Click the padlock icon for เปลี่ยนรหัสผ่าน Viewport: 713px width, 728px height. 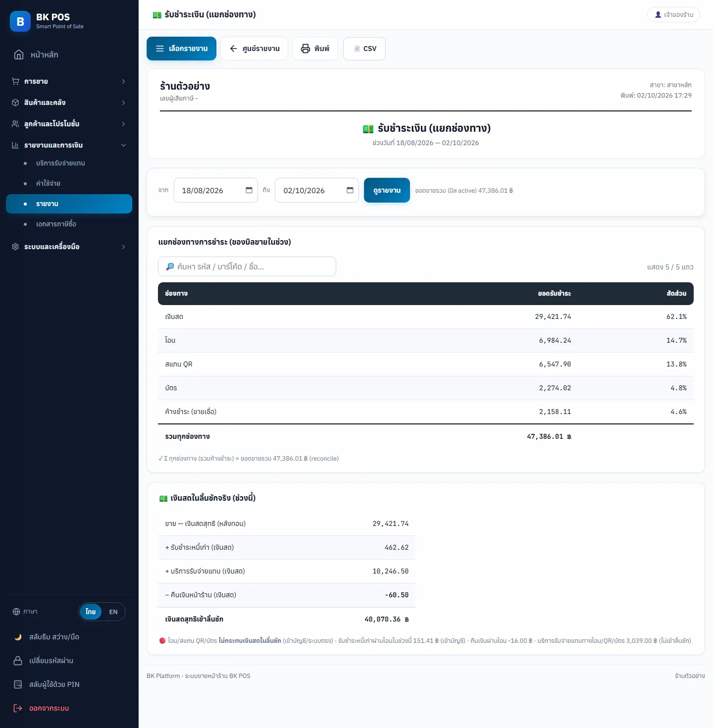[x=18, y=661]
